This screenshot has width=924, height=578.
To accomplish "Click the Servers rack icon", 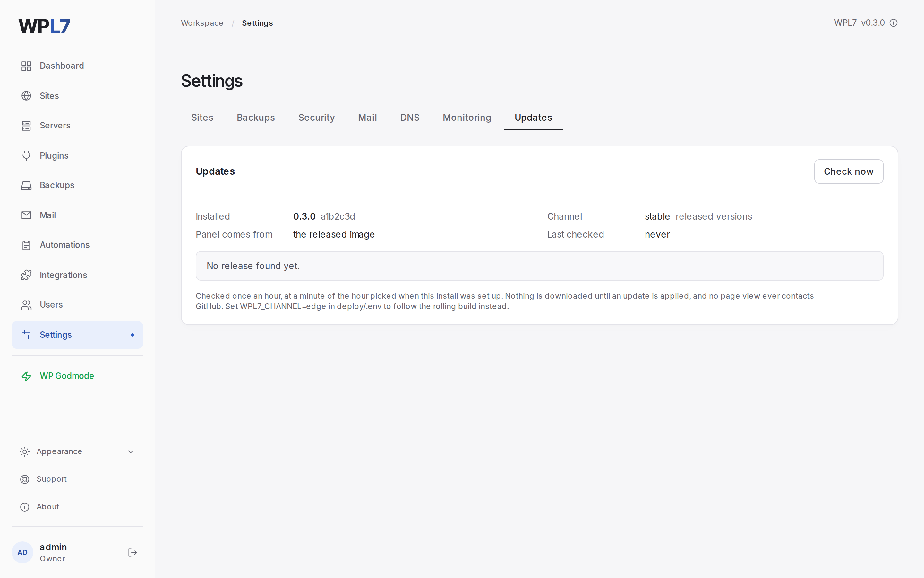I will [x=26, y=125].
